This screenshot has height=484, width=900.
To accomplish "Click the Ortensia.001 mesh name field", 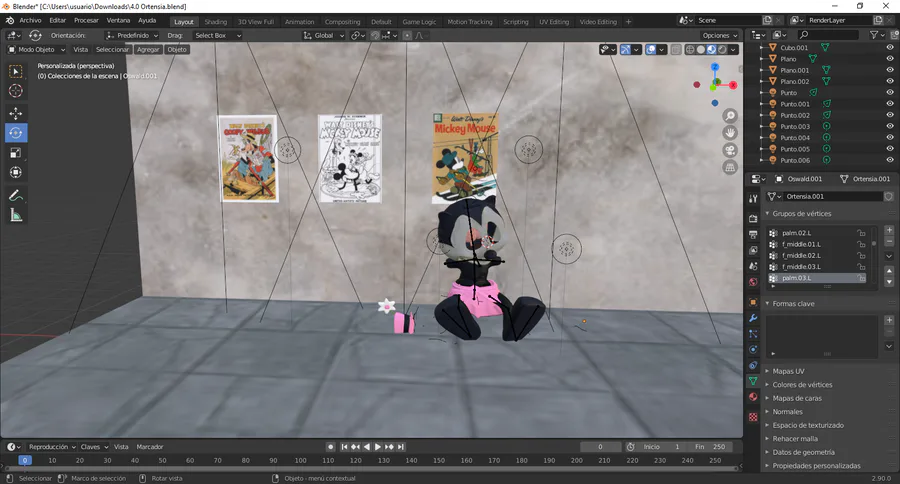I will [x=832, y=196].
